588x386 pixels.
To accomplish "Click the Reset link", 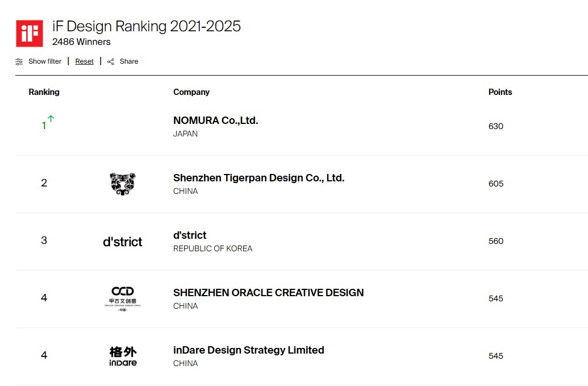I will 84,61.
